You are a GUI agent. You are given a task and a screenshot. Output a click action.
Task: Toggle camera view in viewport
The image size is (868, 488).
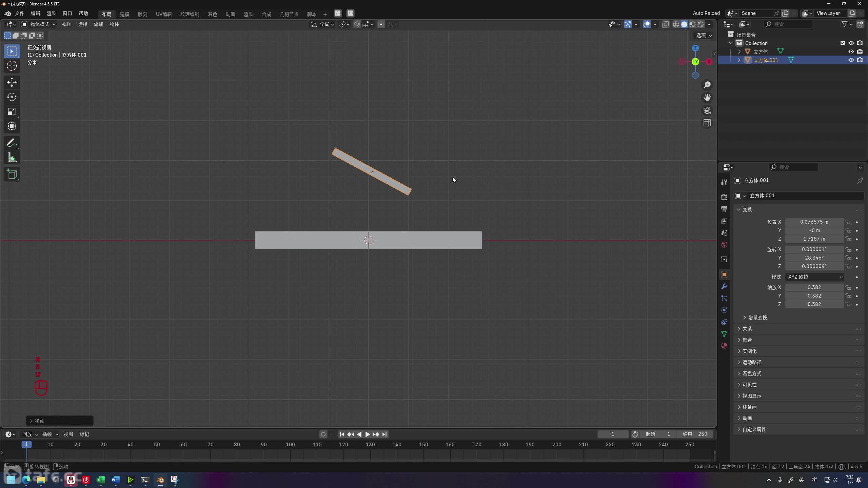[x=707, y=110]
